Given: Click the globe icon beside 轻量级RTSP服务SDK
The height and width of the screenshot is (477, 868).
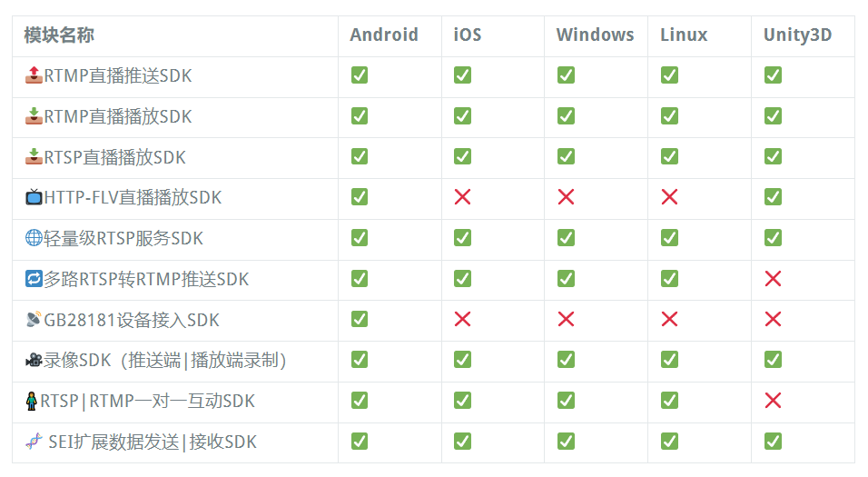Looking at the screenshot, I should pyautogui.click(x=34, y=238).
